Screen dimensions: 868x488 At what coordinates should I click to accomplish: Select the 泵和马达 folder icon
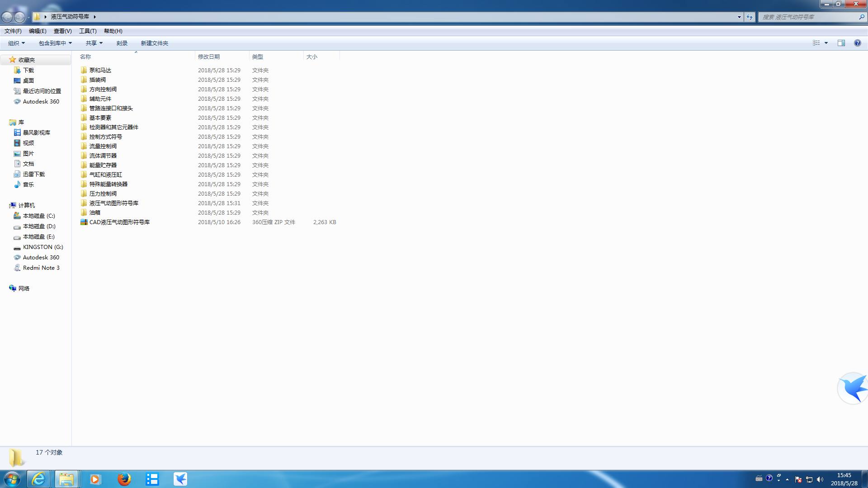point(84,70)
